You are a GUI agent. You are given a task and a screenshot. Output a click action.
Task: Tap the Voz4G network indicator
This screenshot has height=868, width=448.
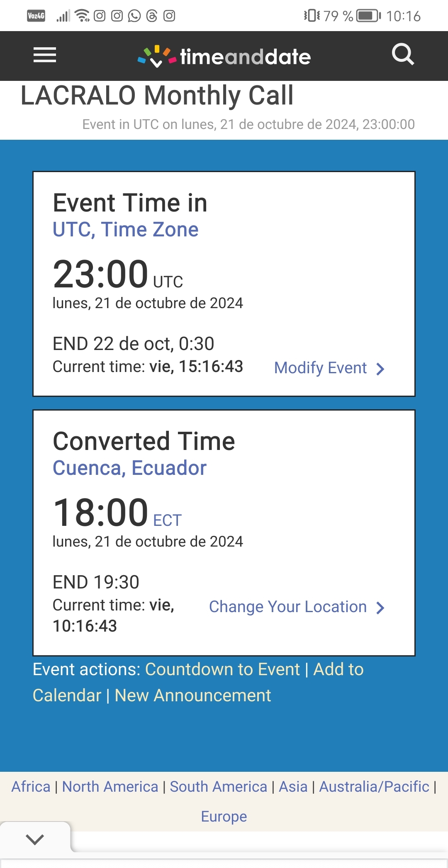point(36,16)
